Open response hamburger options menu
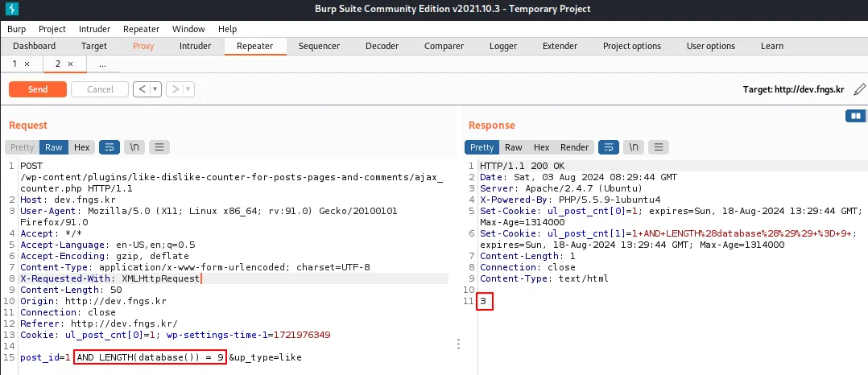The width and height of the screenshot is (868, 375). click(659, 147)
